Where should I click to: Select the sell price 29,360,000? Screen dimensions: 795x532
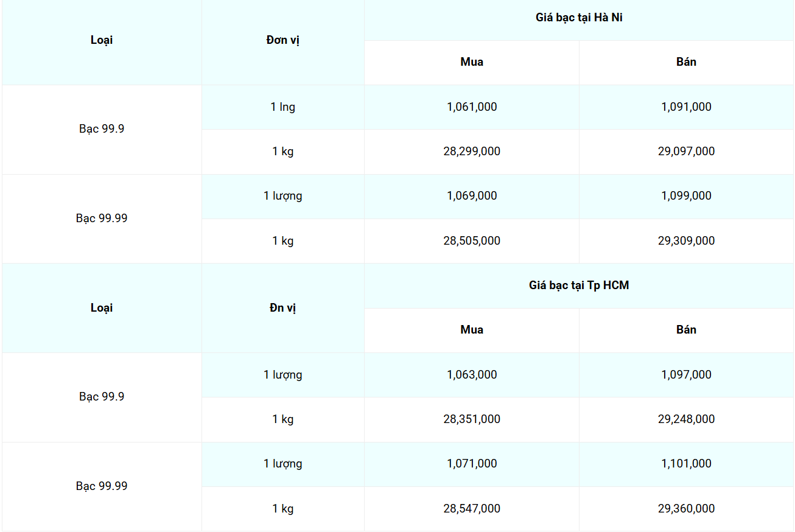pos(686,509)
